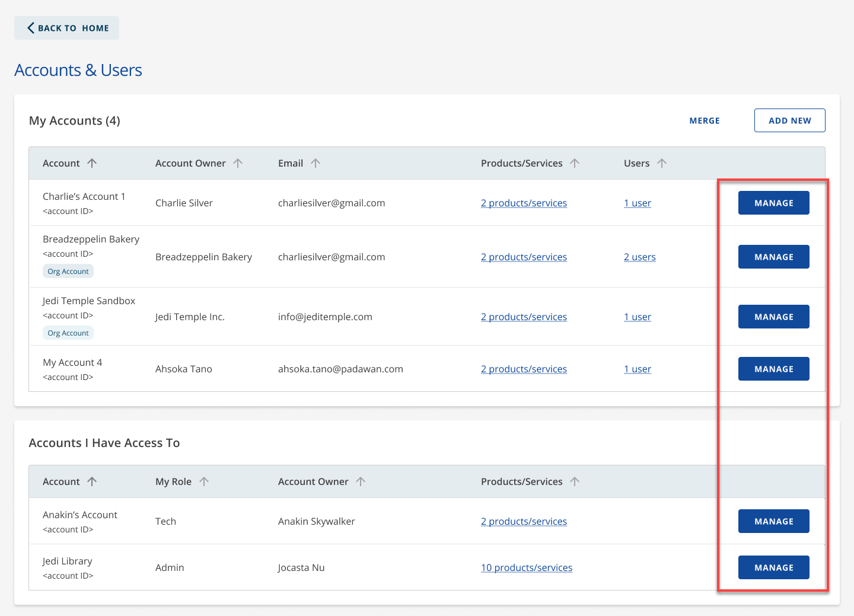
Task: Sort My Accounts by Account Owner arrow
Action: (x=238, y=163)
